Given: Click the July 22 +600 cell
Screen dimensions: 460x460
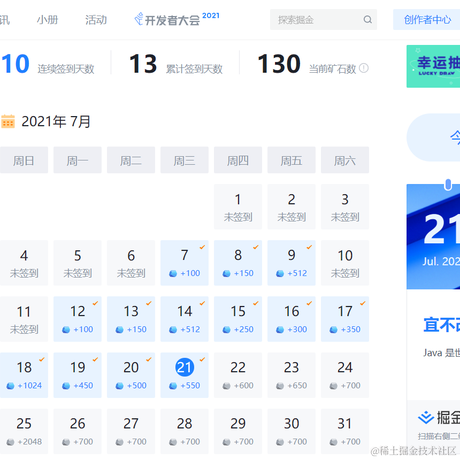Looking at the screenshot, I should coord(238,375).
